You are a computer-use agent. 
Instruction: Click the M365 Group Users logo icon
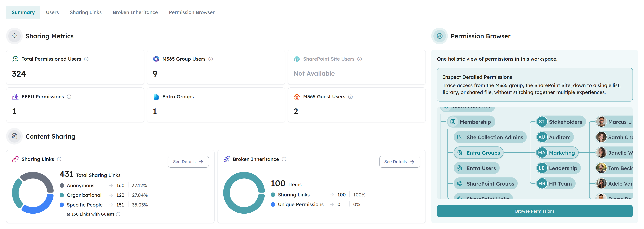156,59
